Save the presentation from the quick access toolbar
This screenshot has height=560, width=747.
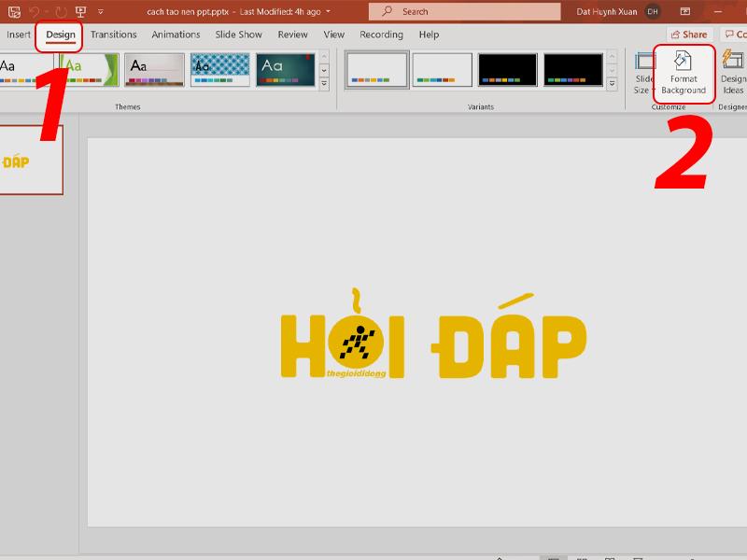pyautogui.click(x=12, y=9)
